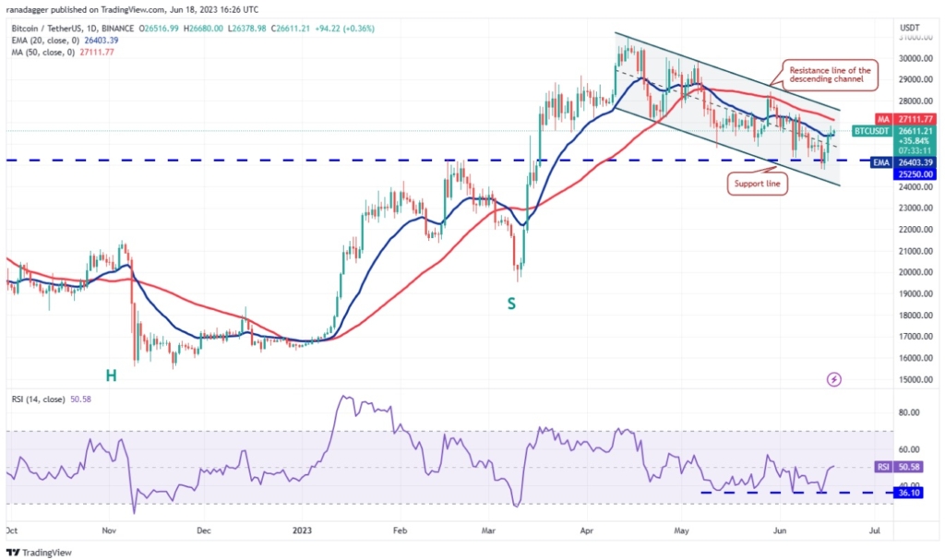Click the Resistance line annotation box
This screenshot has width=945, height=560.
pyautogui.click(x=830, y=75)
